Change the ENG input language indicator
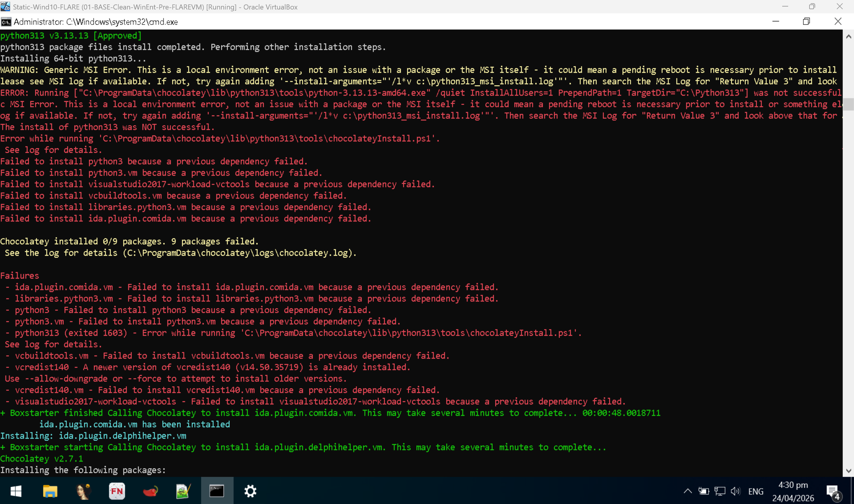The height and width of the screenshot is (504, 854). tap(756, 492)
